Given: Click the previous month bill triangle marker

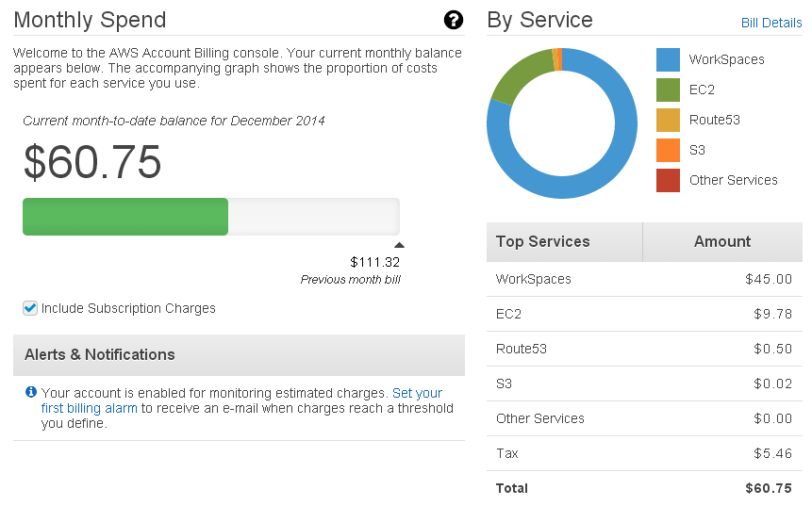Looking at the screenshot, I should tap(399, 245).
